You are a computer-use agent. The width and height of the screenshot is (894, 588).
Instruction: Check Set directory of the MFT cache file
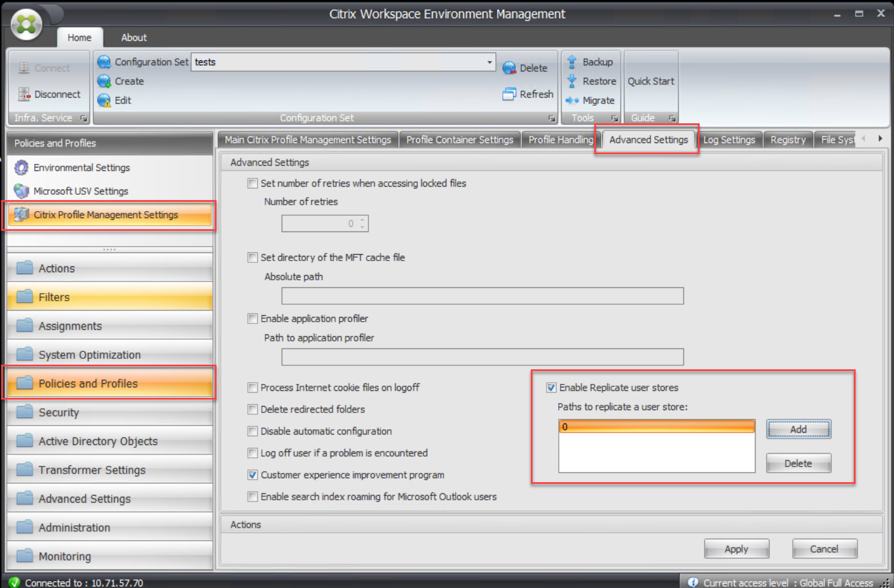coord(253,257)
